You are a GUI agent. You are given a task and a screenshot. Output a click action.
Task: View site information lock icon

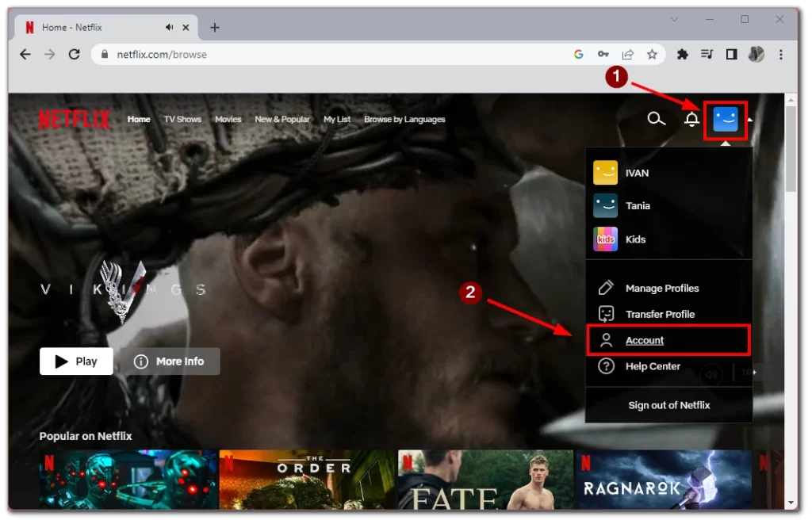105,55
